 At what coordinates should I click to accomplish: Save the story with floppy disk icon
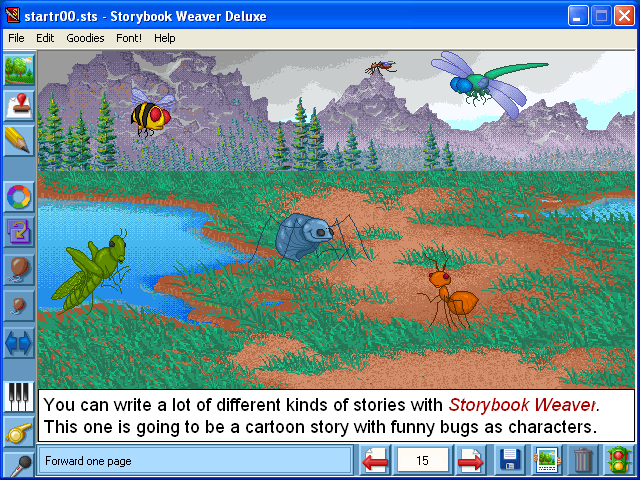tap(510, 461)
